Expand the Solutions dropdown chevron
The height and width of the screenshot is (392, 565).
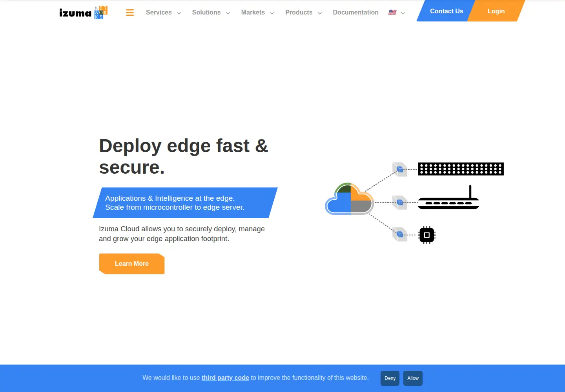point(228,13)
